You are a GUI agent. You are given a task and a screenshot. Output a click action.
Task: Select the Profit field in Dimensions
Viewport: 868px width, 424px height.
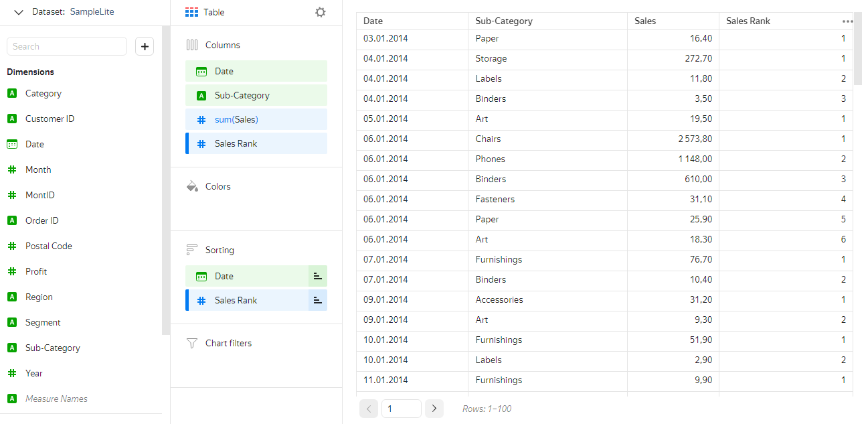tap(36, 271)
